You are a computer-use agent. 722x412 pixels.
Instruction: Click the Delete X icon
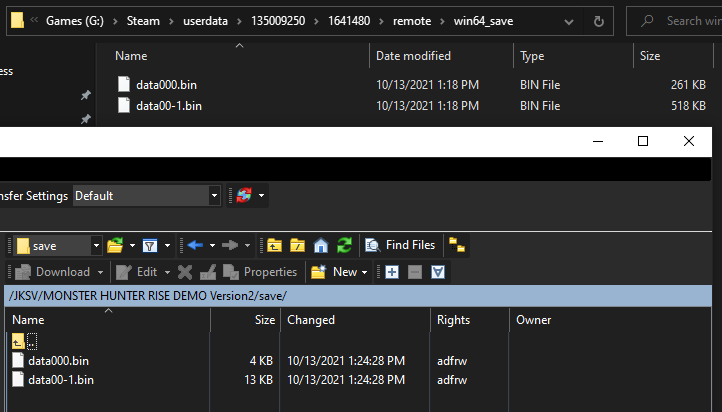click(185, 272)
